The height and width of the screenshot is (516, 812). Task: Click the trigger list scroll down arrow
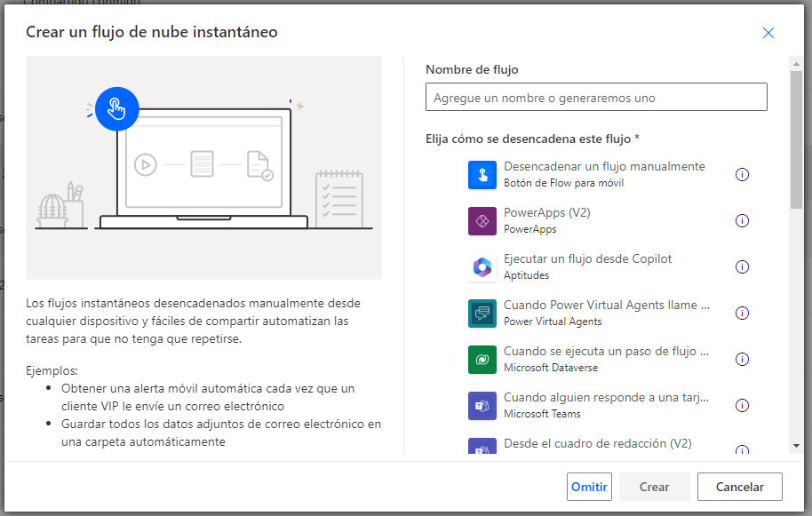pos(796,446)
